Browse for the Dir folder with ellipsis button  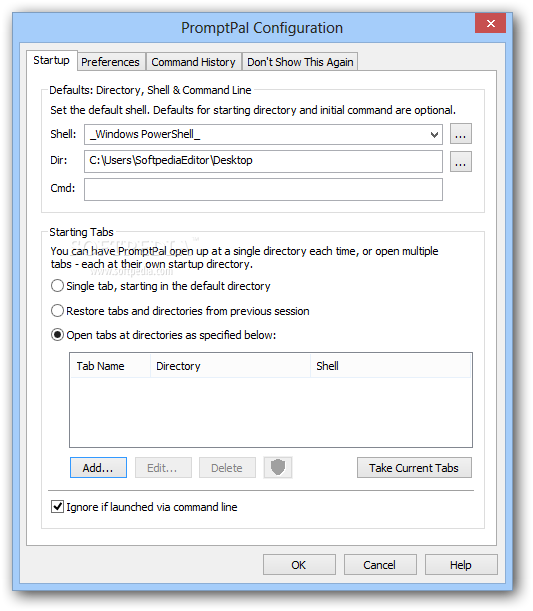point(461,162)
